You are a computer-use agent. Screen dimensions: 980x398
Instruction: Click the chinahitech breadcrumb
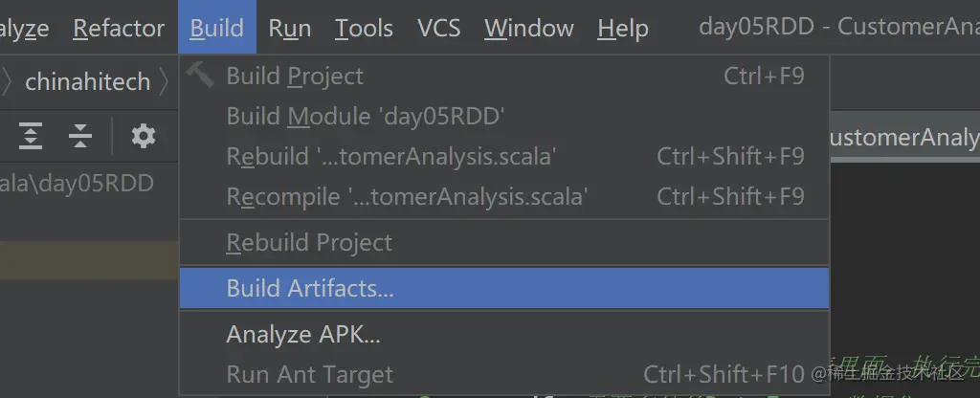(x=87, y=82)
